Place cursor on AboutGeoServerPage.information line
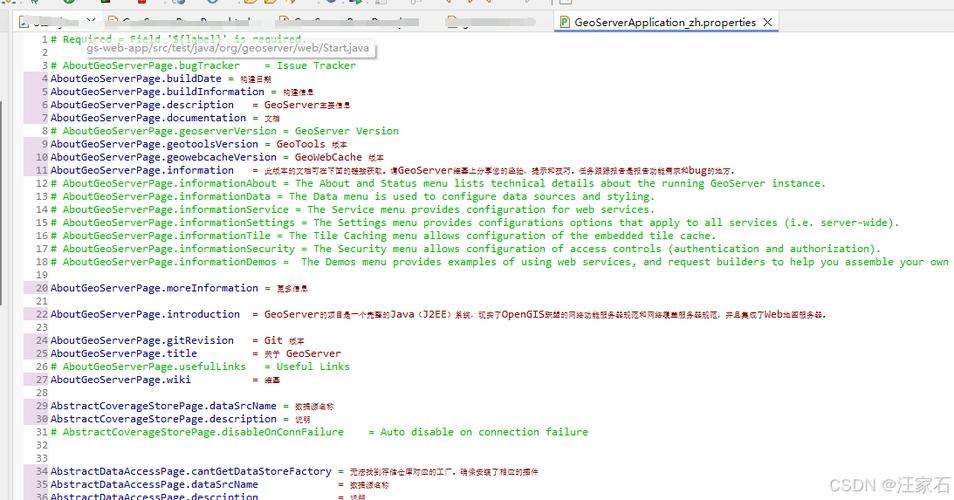 (x=392, y=170)
